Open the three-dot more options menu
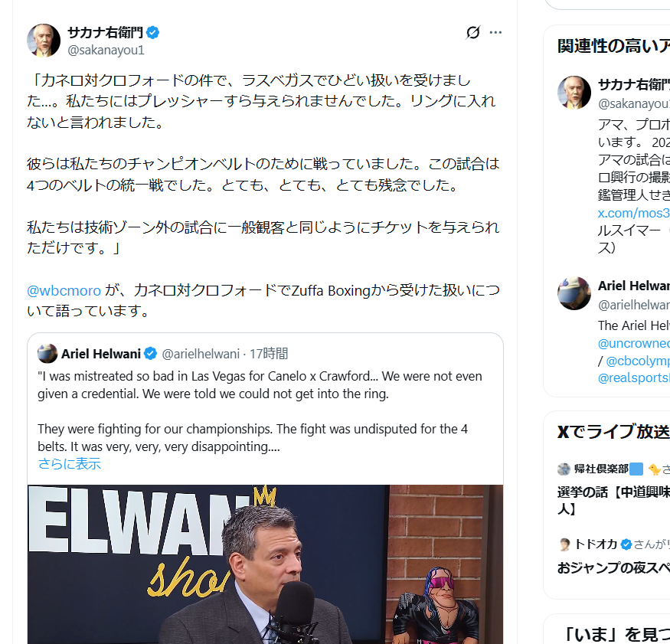 [495, 32]
